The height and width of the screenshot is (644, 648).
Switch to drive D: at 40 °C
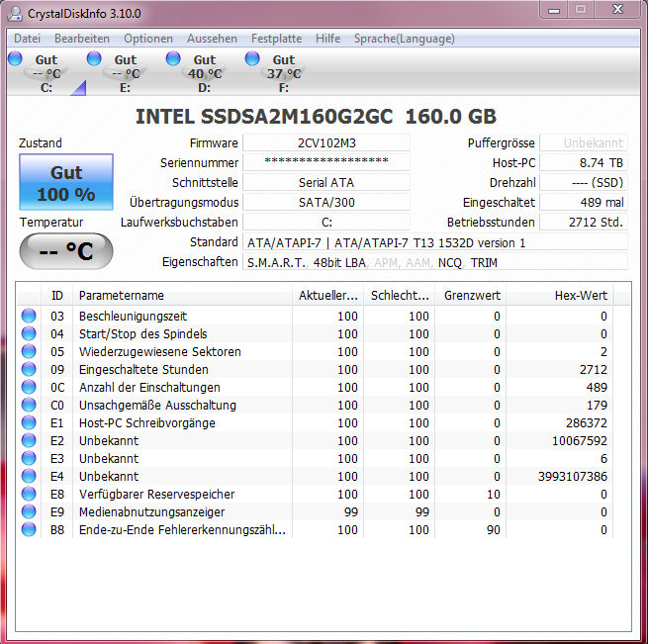click(x=205, y=73)
